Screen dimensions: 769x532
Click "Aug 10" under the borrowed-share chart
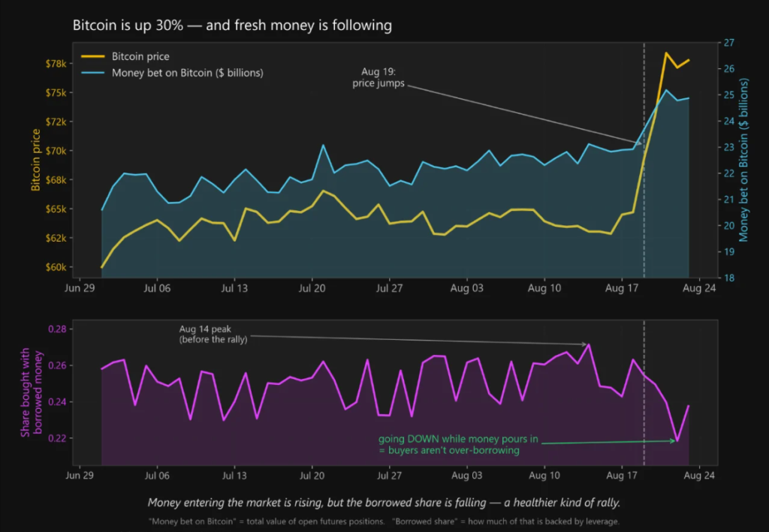coord(544,475)
